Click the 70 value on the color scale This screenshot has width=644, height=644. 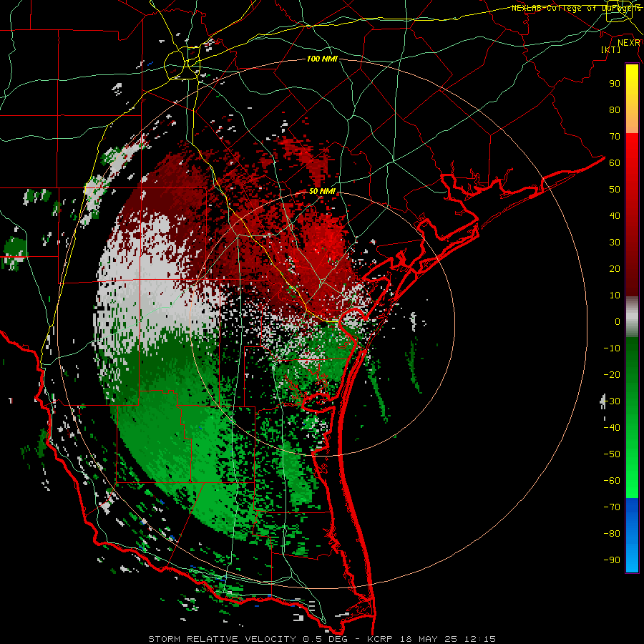tap(615, 137)
